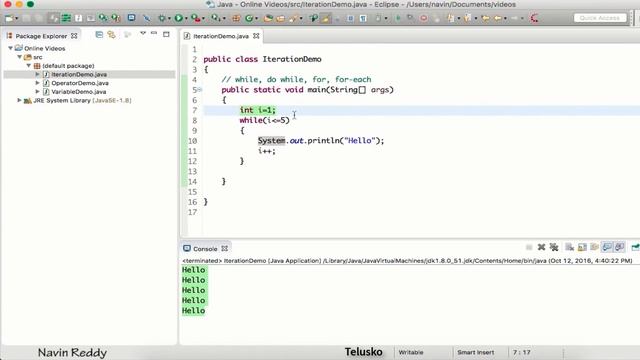The height and width of the screenshot is (360, 640).
Task: Click the 'Smart Insert' status bar entry
Action: (476, 352)
